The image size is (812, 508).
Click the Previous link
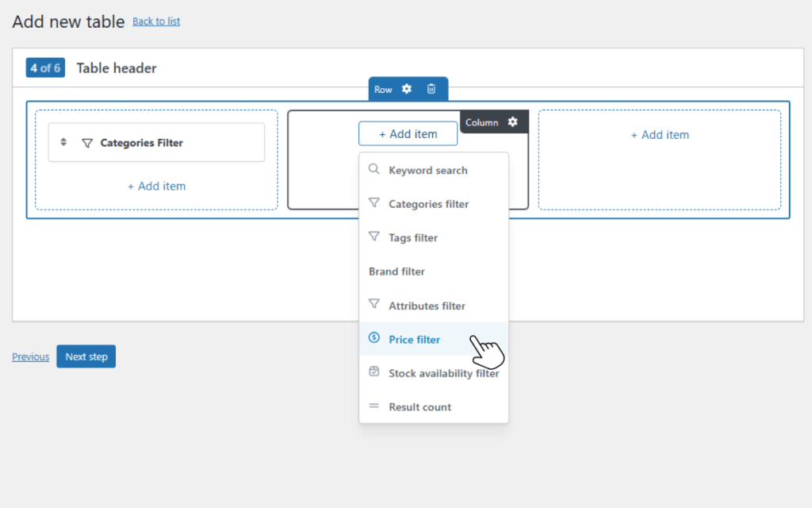[30, 356]
